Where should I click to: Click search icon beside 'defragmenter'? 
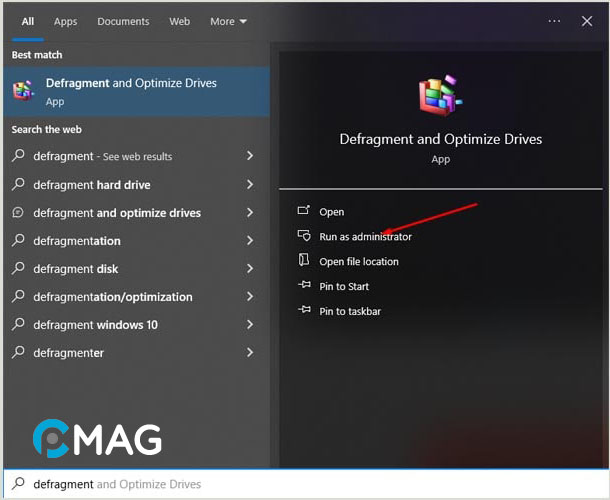pyautogui.click(x=18, y=352)
